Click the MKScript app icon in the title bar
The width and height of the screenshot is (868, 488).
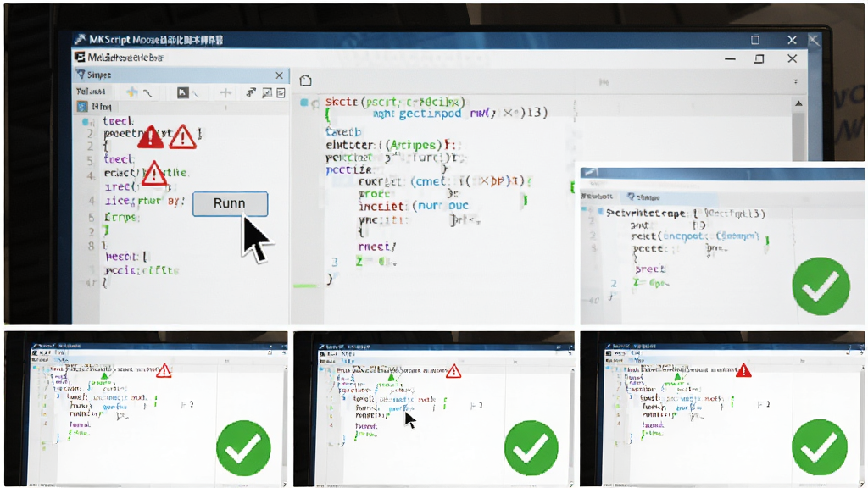point(81,39)
